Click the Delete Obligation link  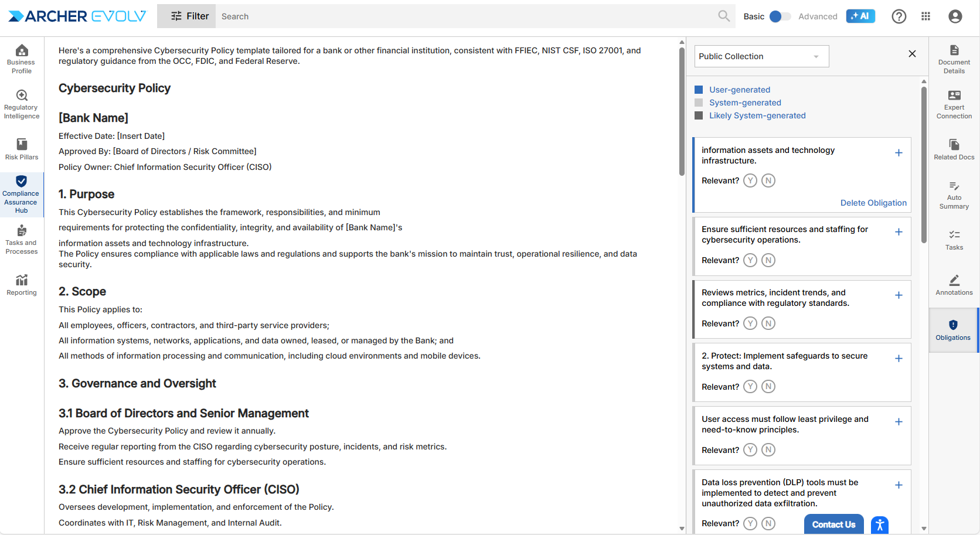click(873, 203)
